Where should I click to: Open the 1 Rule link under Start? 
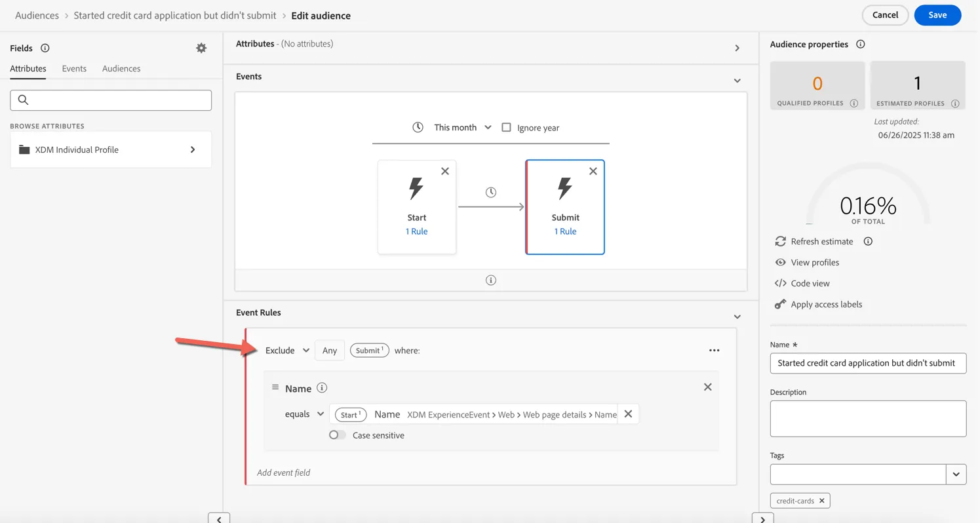[x=416, y=231]
